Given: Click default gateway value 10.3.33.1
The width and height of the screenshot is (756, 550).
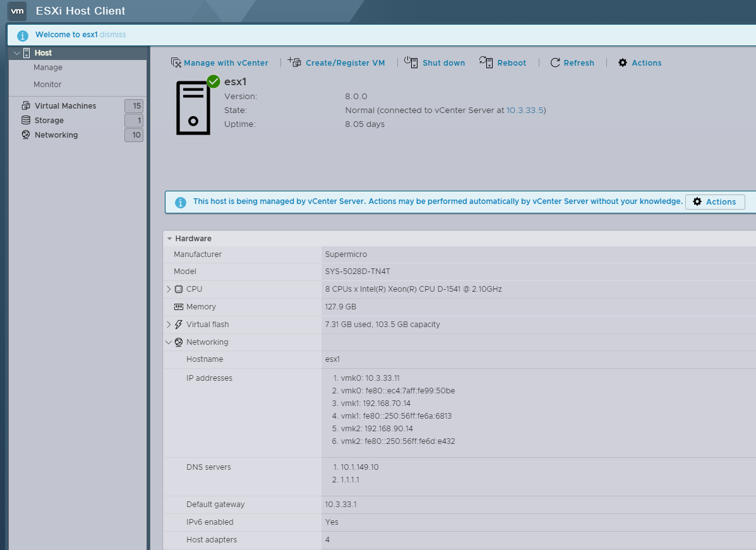Looking at the screenshot, I should 341,505.
